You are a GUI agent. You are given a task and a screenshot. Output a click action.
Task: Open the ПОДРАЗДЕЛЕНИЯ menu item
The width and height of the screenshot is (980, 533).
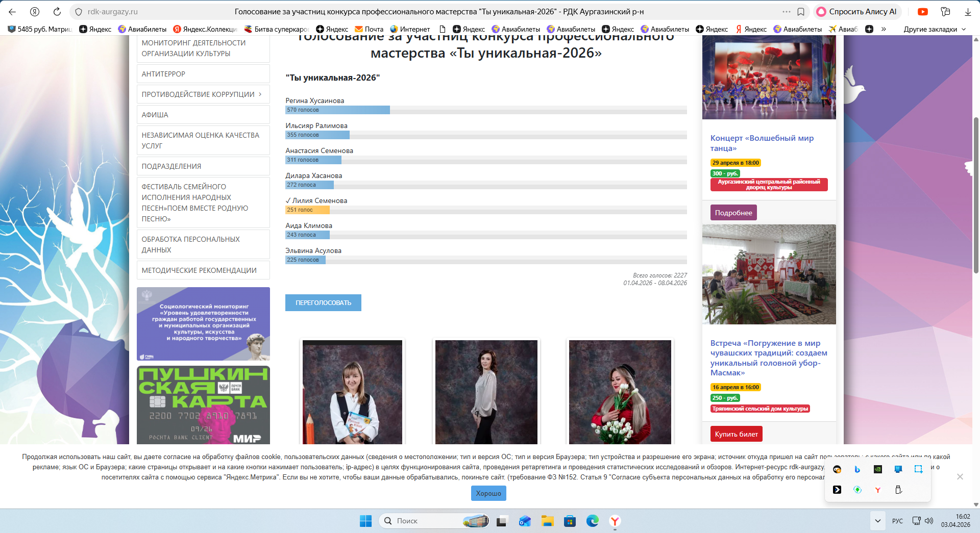[x=203, y=166]
